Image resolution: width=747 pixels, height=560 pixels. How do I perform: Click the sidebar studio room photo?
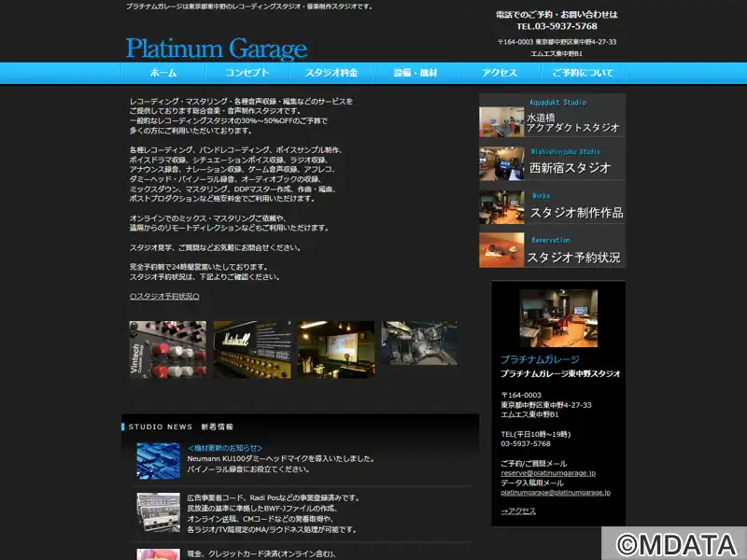[x=558, y=318]
